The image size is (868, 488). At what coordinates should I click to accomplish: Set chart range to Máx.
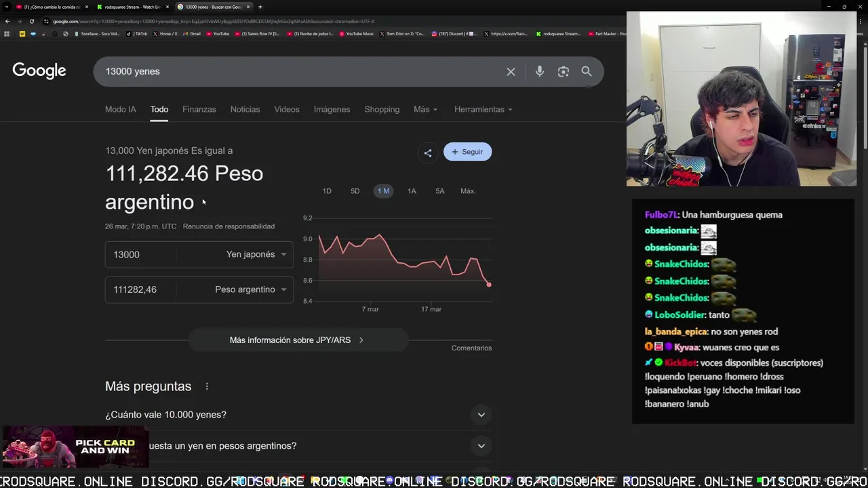click(x=468, y=191)
